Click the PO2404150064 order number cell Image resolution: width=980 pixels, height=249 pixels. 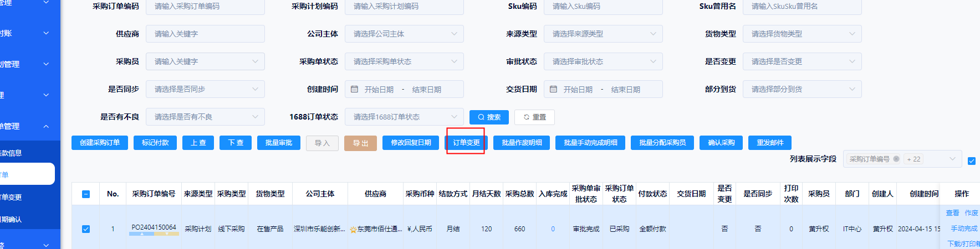tap(154, 227)
